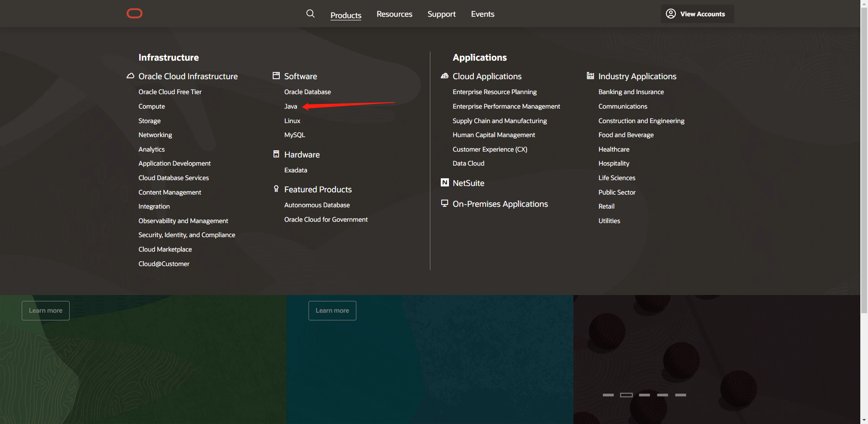Viewport: 868px width, 424px height.
Task: Open the NetSuite heading link
Action: point(468,183)
